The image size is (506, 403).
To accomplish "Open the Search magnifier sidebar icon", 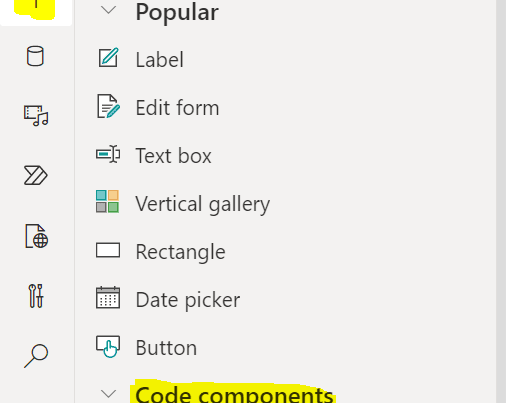I will [36, 356].
